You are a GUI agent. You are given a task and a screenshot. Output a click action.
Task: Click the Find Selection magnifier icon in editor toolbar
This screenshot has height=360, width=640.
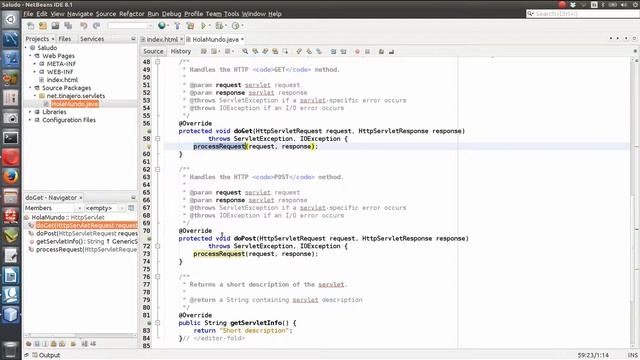(245, 51)
